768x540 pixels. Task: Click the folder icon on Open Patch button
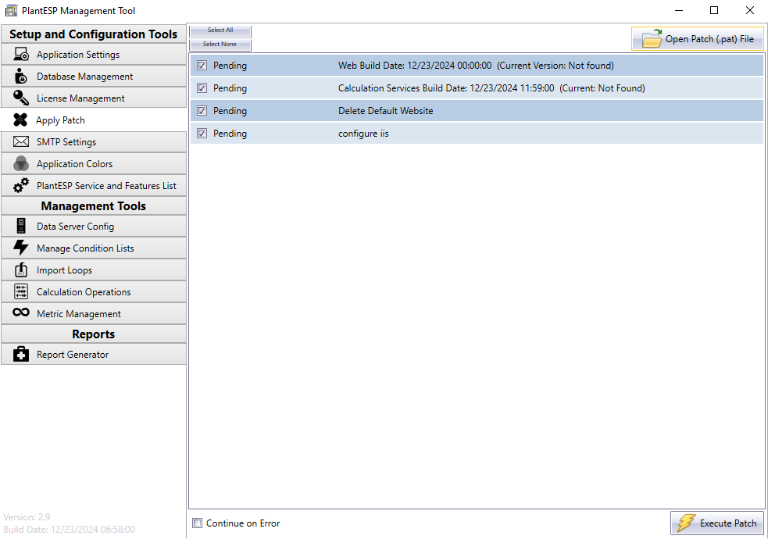point(651,38)
